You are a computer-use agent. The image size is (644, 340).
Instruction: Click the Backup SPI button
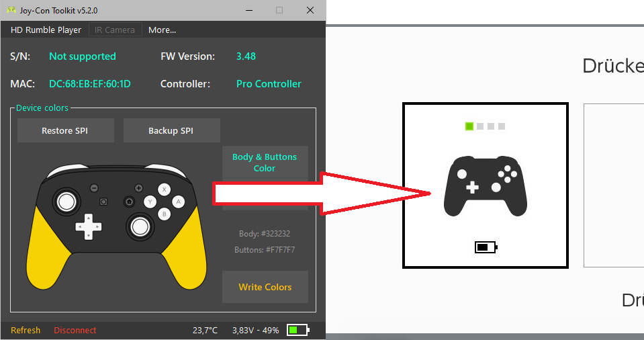(172, 131)
